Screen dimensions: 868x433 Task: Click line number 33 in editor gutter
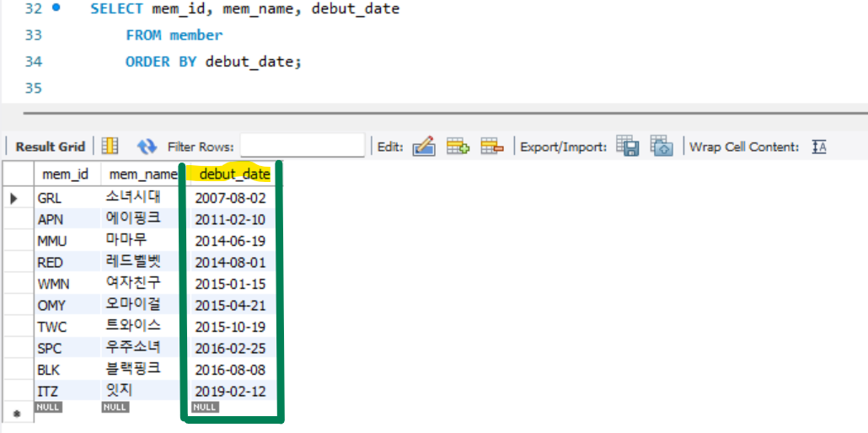tap(33, 35)
